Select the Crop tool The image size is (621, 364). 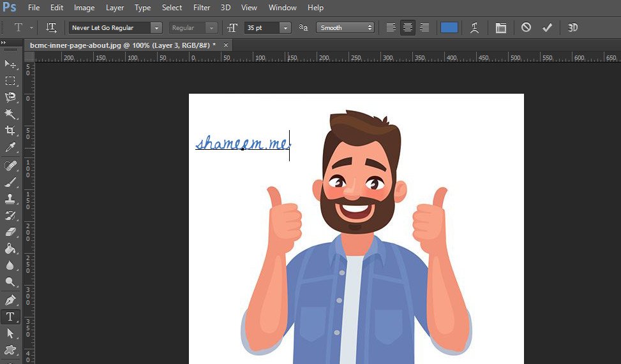click(10, 131)
